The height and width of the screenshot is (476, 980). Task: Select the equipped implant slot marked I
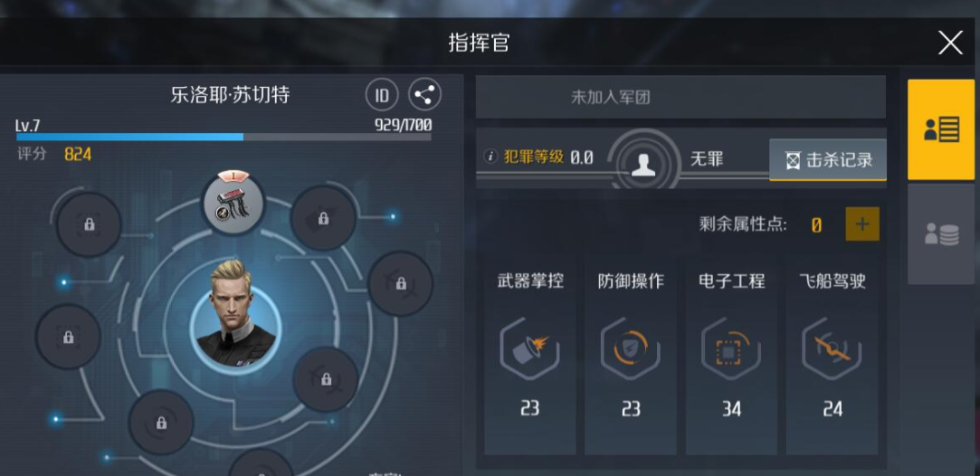(x=233, y=201)
